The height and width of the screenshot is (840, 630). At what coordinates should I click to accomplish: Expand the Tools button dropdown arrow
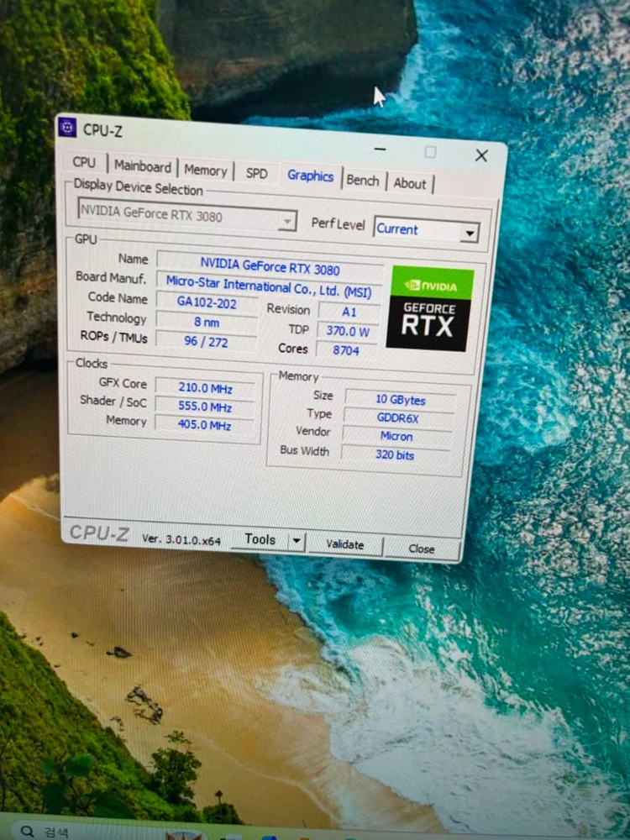click(x=297, y=540)
